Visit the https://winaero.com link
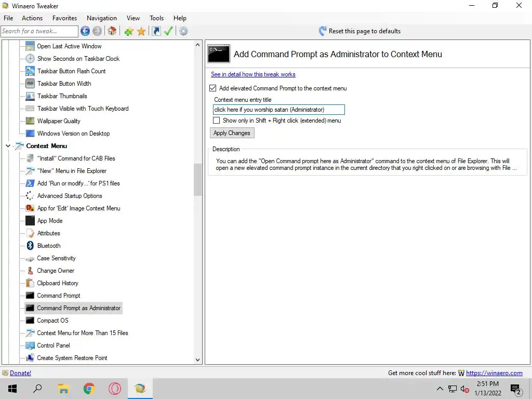Screen dimensions: 532x399 [x=494, y=373]
